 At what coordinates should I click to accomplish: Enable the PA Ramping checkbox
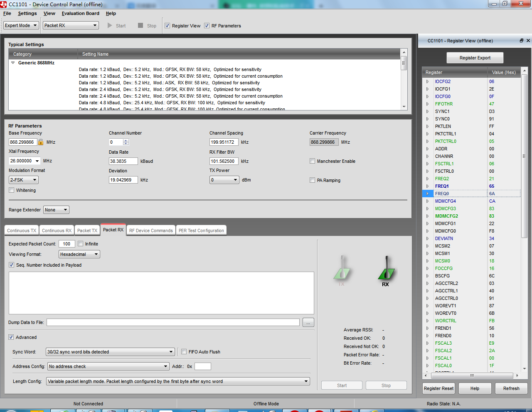312,180
